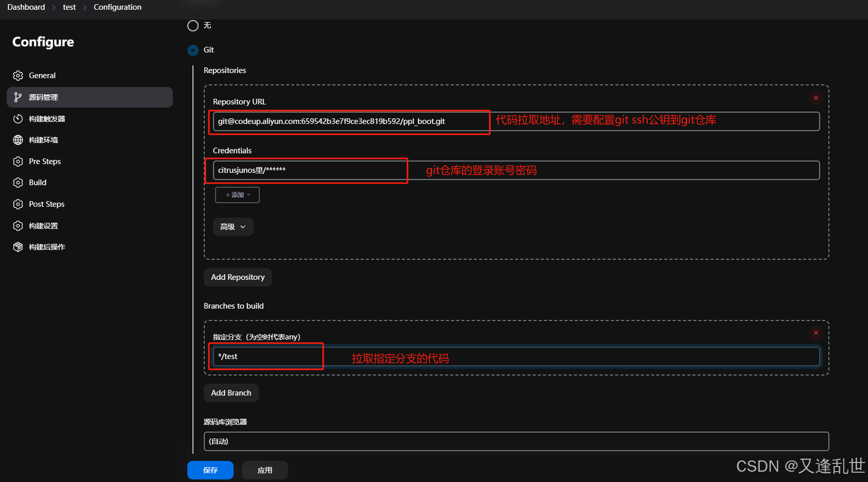Open Dashboard breadcrumb link
The height and width of the screenshot is (482, 868).
click(x=26, y=7)
